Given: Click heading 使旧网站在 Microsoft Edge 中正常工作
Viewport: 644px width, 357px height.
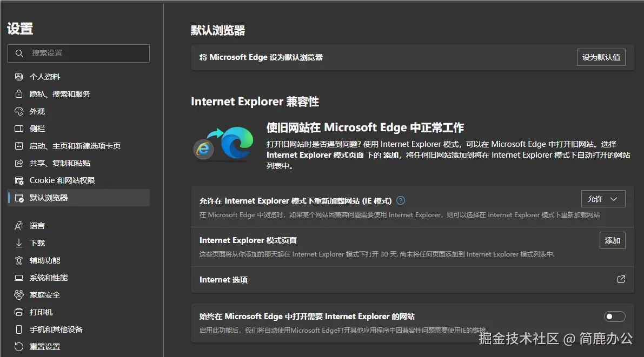Looking at the screenshot, I should pos(365,127).
